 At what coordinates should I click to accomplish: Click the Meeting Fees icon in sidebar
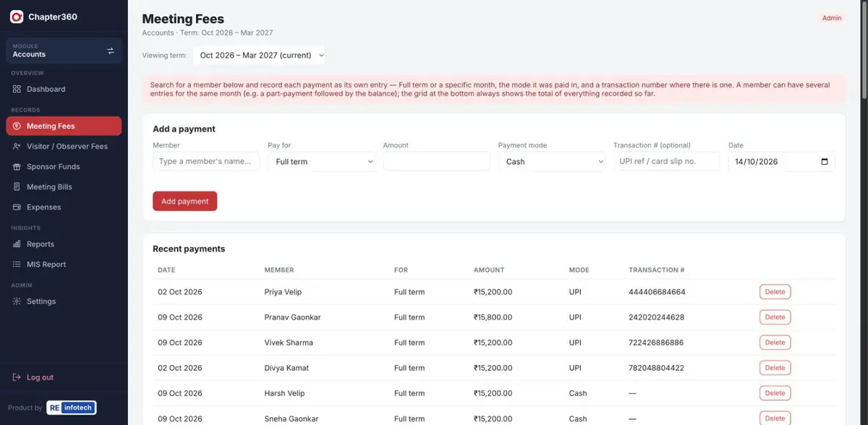coord(17,126)
